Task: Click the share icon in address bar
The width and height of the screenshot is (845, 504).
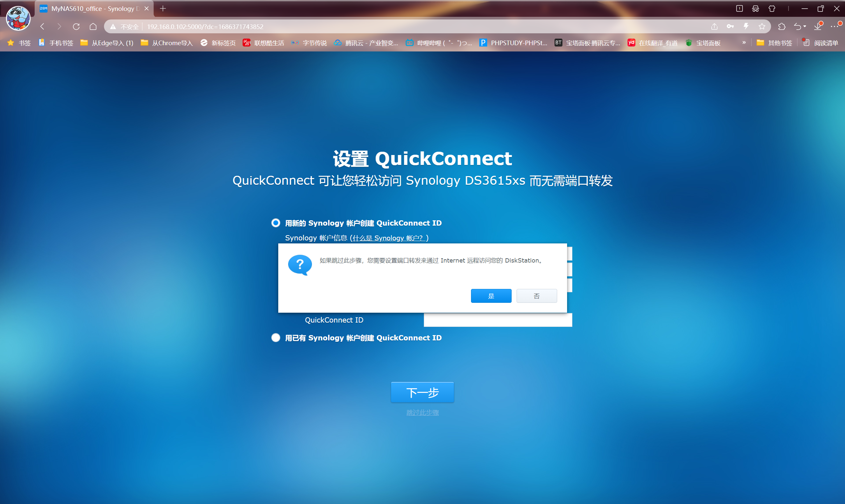Action: [x=714, y=26]
